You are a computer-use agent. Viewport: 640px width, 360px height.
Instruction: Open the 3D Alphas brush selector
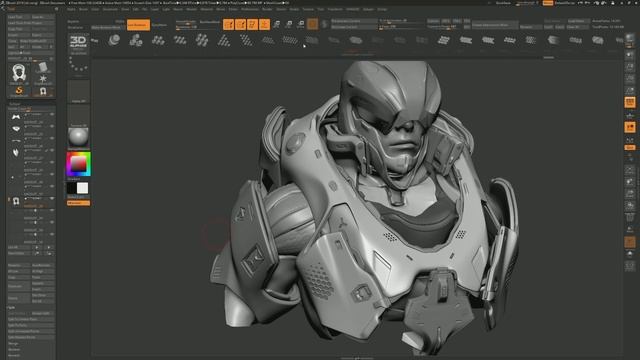(78, 42)
